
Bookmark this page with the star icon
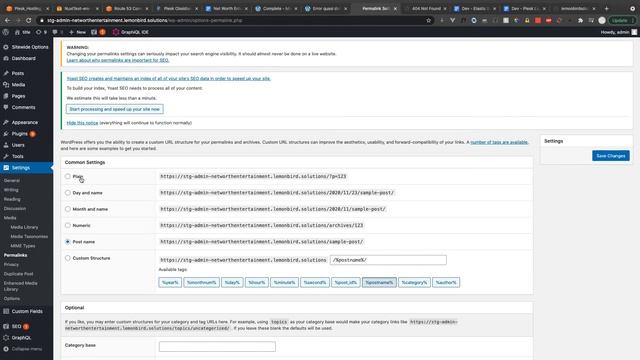[429, 20]
